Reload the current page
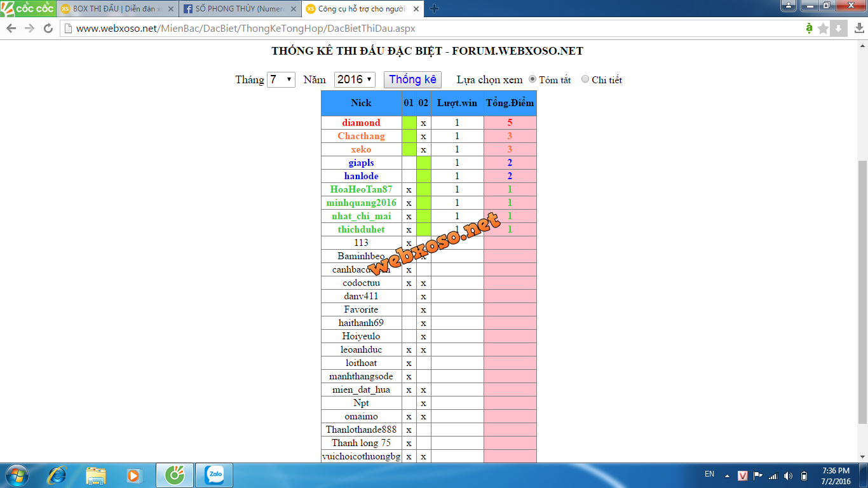Viewport: 868px width, 488px height. pos(48,29)
